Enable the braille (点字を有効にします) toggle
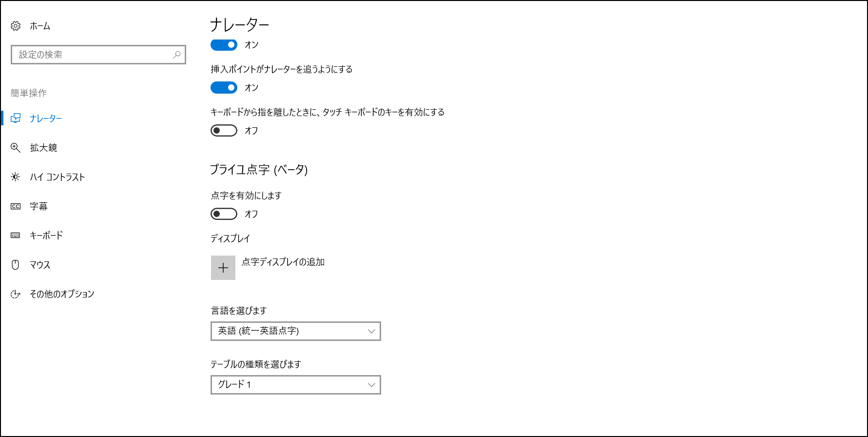 tap(224, 214)
